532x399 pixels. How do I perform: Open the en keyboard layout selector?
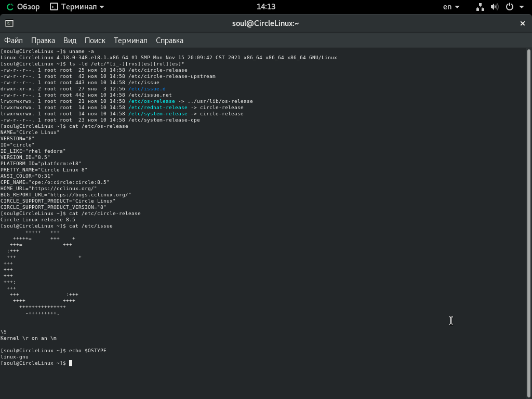coord(451,7)
